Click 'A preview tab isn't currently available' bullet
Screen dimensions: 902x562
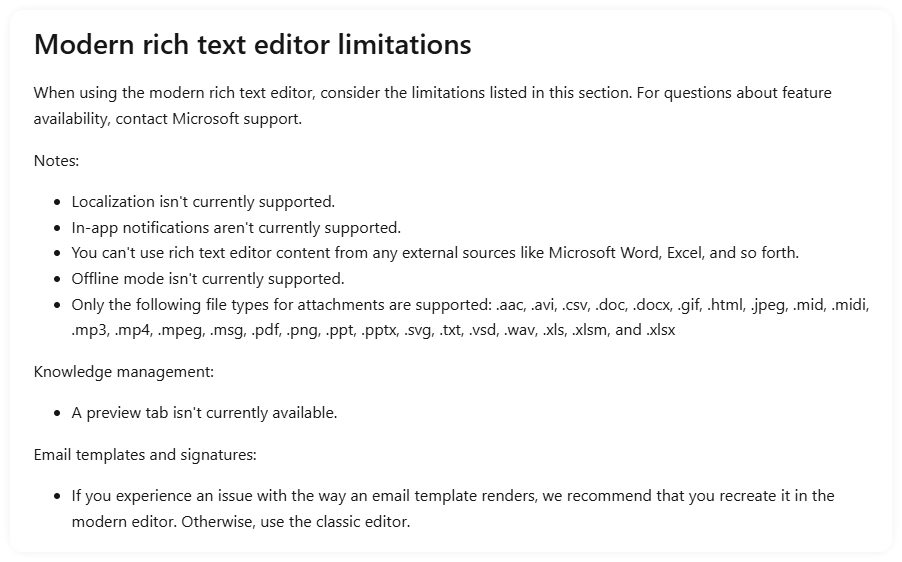pyautogui.click(x=204, y=413)
